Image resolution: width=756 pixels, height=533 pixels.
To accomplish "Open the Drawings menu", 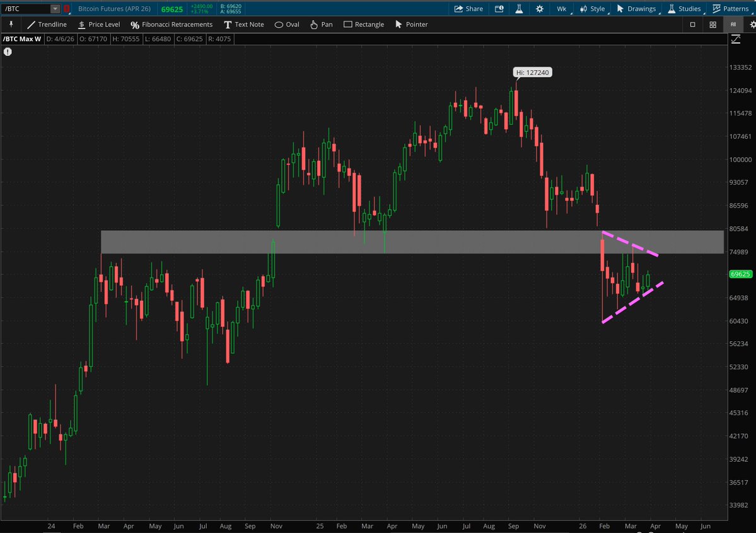I will 636,9.
